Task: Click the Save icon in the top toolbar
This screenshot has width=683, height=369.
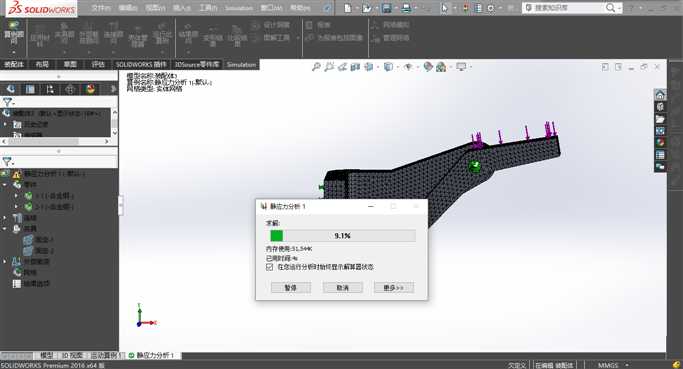Action: coord(386,8)
